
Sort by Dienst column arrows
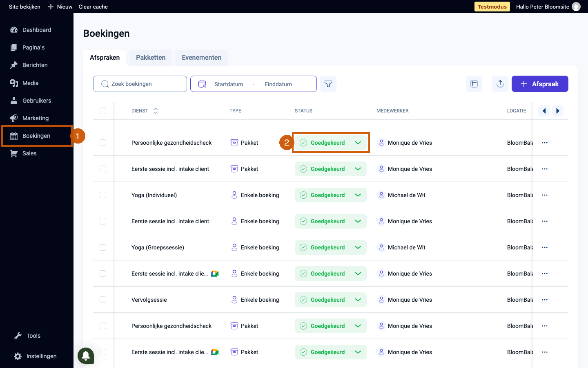click(156, 111)
